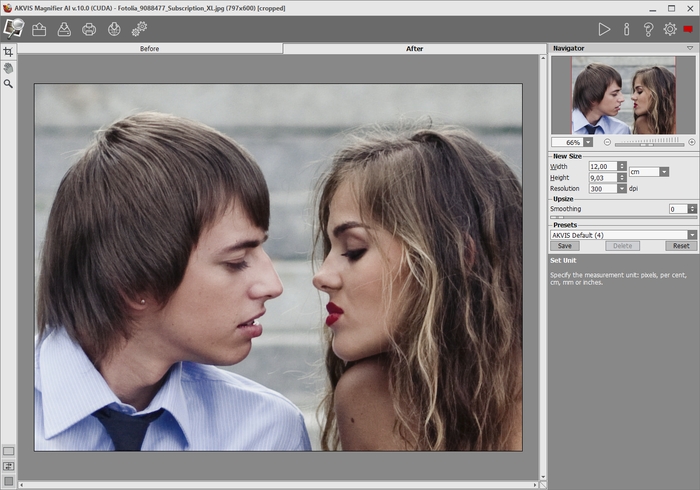This screenshot has width=700, height=490.
Task: Minimize the AKVIS Magnifier window
Action: [653, 8]
